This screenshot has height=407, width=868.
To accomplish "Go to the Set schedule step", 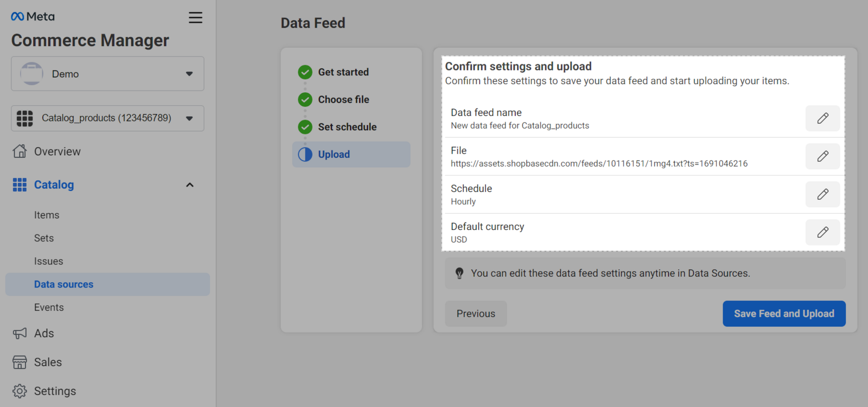I will [x=347, y=127].
